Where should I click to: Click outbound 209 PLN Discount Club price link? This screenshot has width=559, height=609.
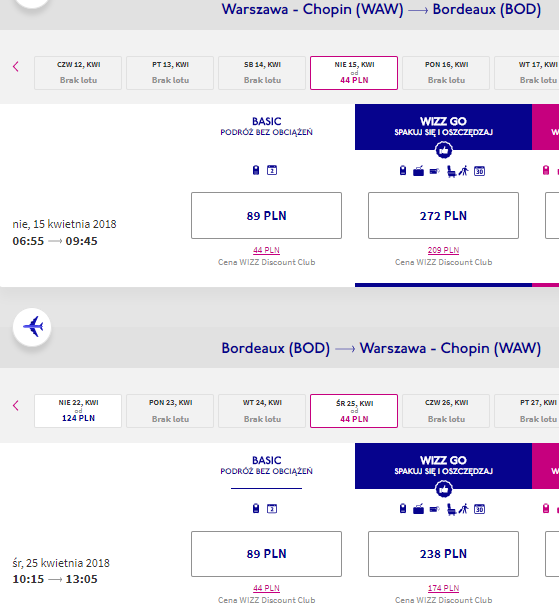pos(443,250)
